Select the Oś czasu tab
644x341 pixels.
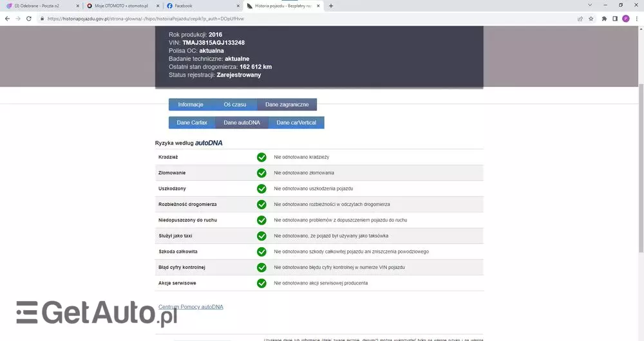point(234,104)
